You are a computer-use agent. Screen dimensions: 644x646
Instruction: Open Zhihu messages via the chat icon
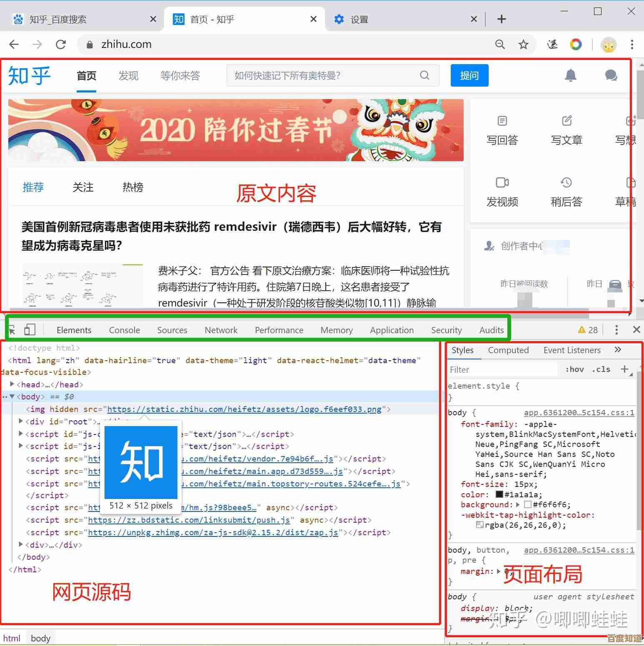tap(611, 75)
